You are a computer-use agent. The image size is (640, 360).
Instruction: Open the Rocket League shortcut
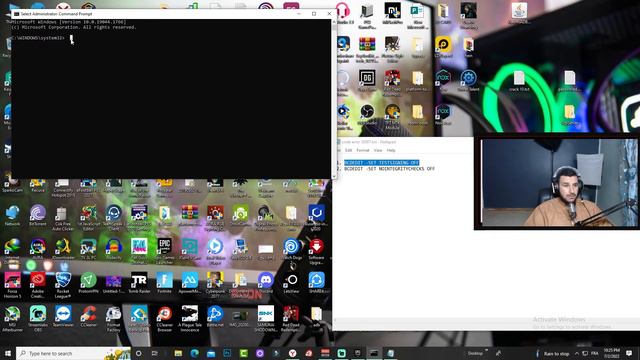[x=63, y=284]
